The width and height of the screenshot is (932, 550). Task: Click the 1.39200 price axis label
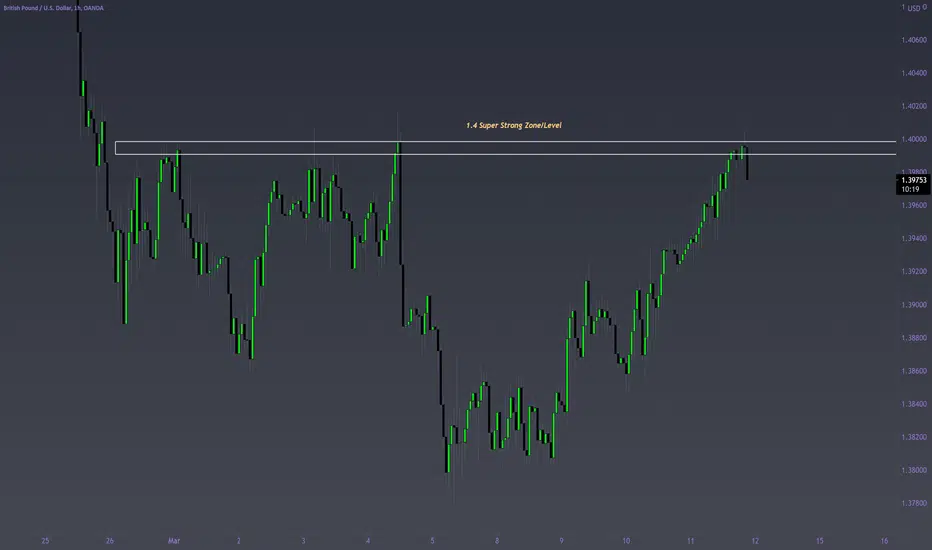click(914, 271)
